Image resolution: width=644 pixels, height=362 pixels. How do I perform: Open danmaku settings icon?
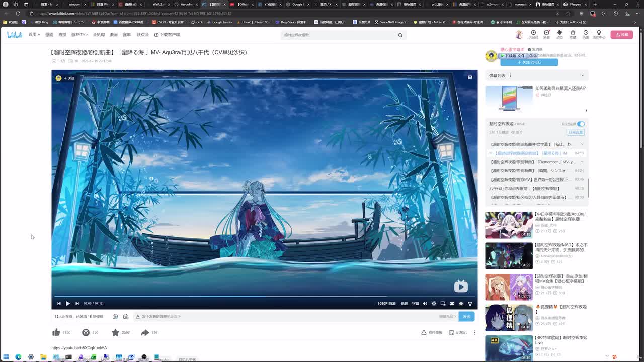tap(126, 316)
